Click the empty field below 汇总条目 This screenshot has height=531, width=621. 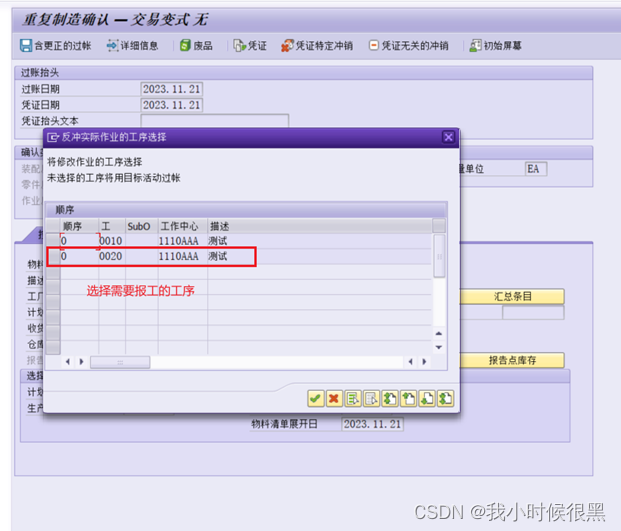pyautogui.click(x=533, y=313)
